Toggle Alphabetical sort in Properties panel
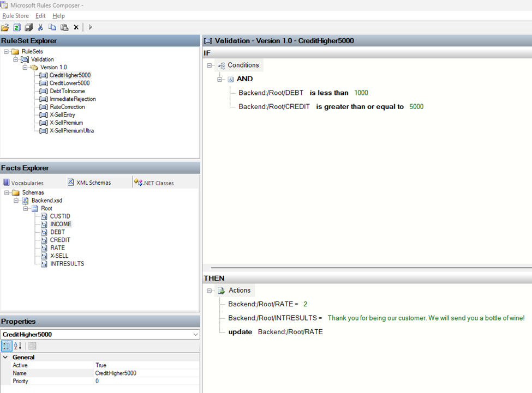 [x=17, y=346]
